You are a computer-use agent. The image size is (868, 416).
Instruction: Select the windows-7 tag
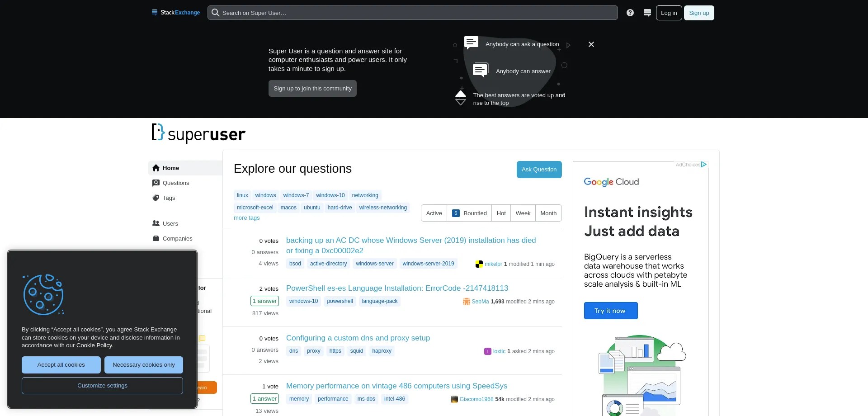[x=296, y=195]
